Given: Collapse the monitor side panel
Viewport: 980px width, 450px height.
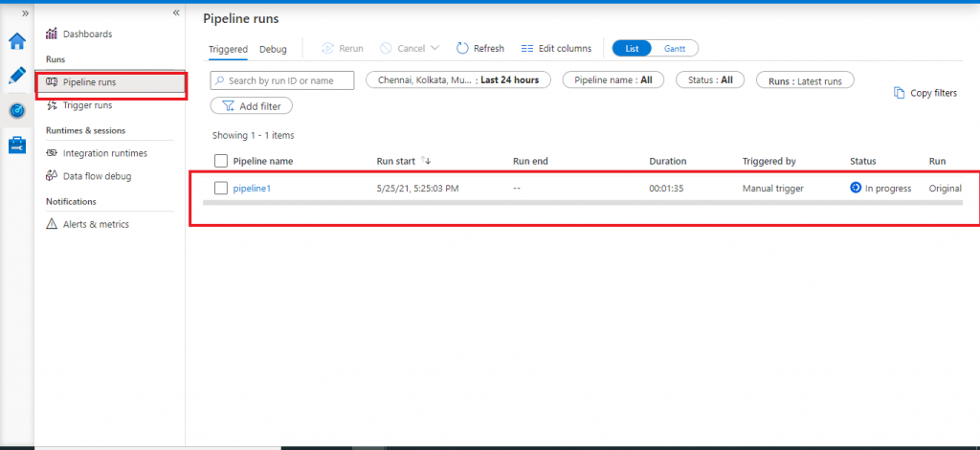Looking at the screenshot, I should [x=176, y=12].
